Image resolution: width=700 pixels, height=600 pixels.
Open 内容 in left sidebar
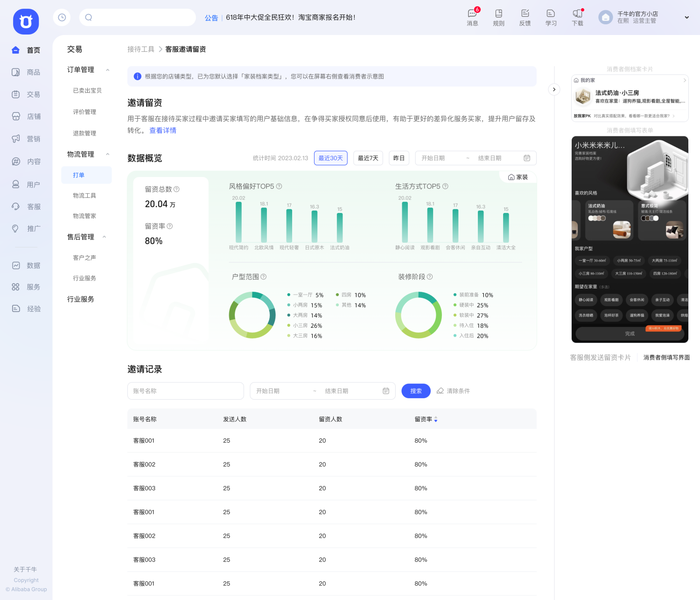tap(26, 162)
